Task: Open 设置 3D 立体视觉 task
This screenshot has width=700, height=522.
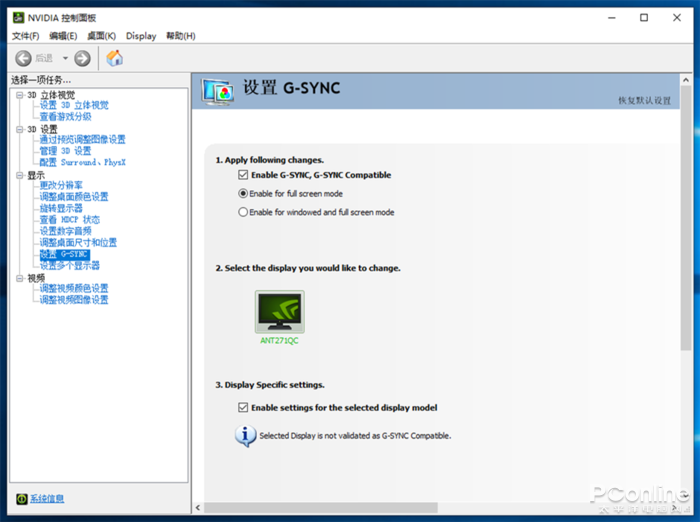Action: (x=74, y=105)
